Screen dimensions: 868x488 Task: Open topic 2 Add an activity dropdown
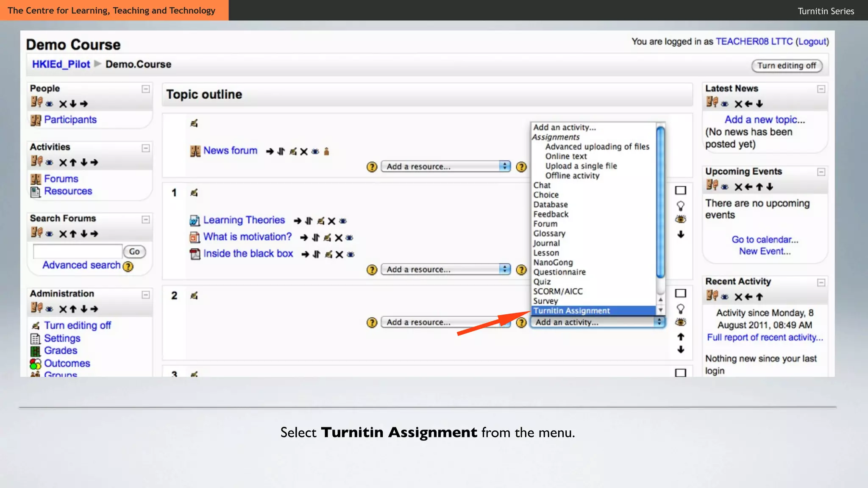pos(598,322)
